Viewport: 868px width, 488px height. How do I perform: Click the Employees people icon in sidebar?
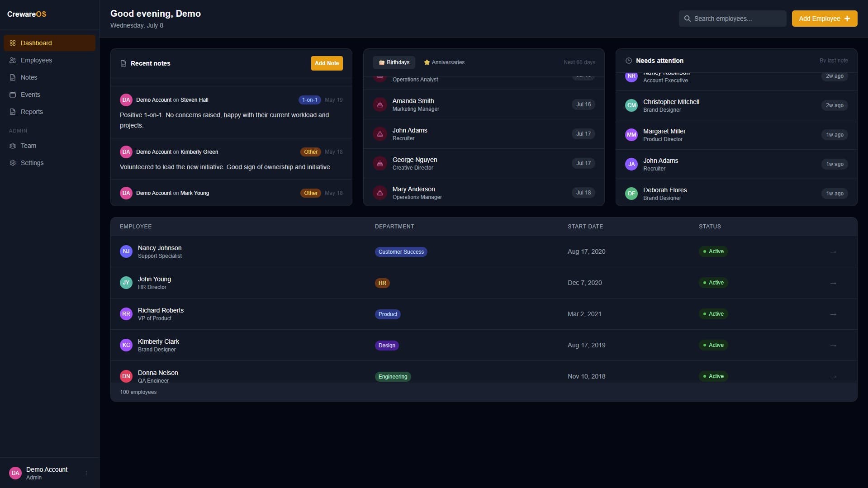pyautogui.click(x=13, y=60)
